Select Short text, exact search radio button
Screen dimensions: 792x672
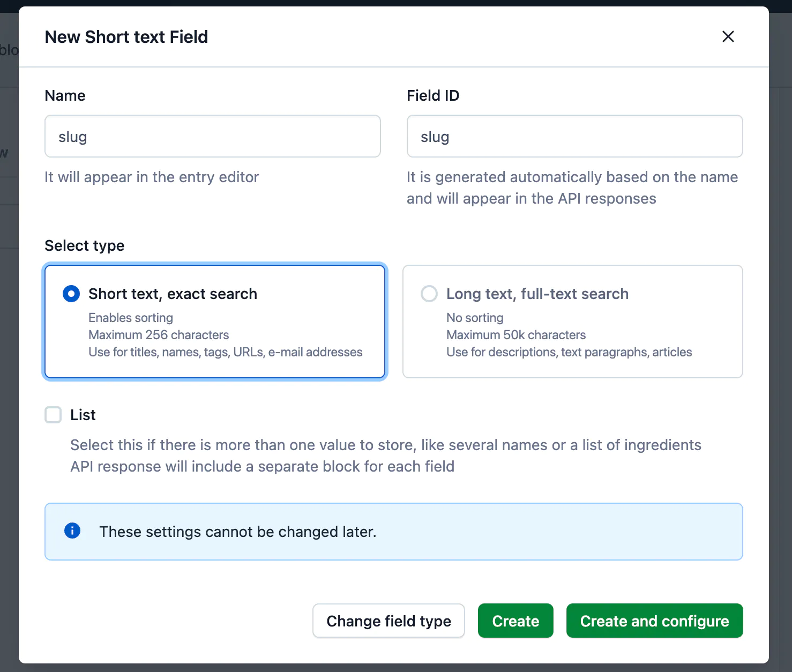[x=71, y=294]
